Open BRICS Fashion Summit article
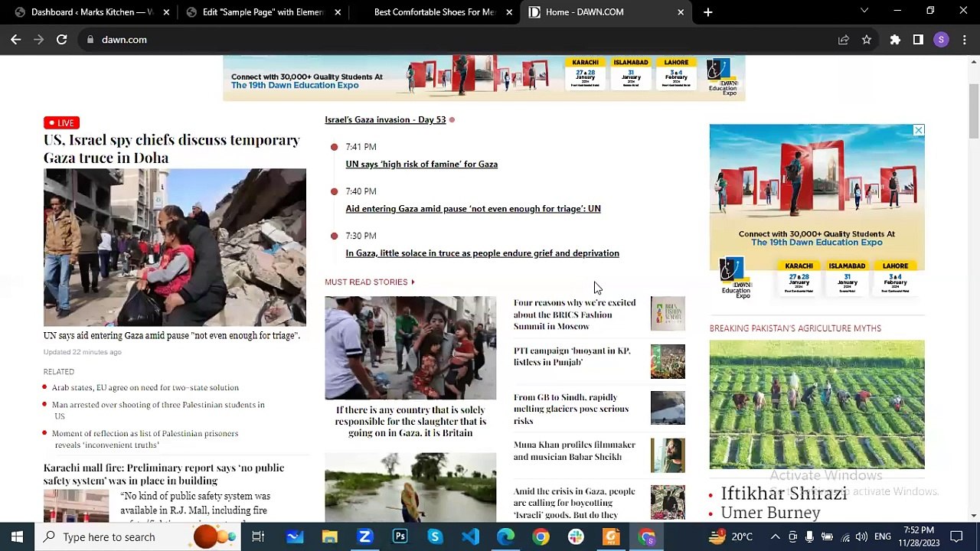Image resolution: width=980 pixels, height=551 pixels. coord(574,315)
